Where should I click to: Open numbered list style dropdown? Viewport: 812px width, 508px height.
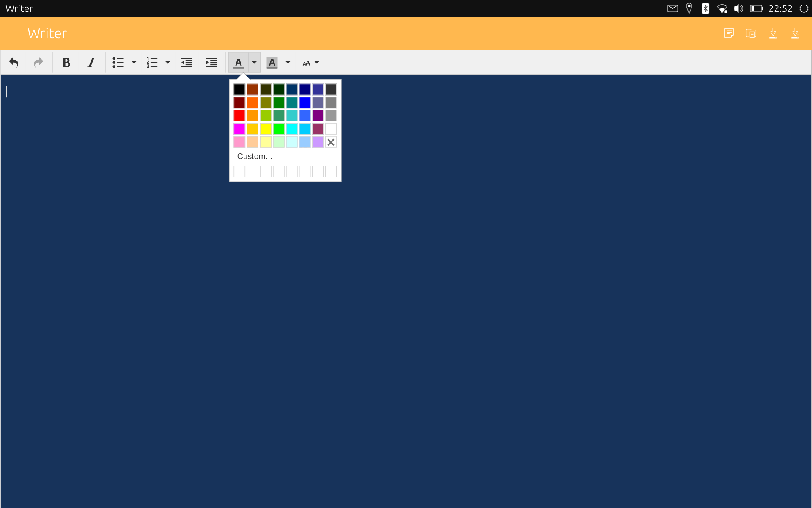point(167,63)
